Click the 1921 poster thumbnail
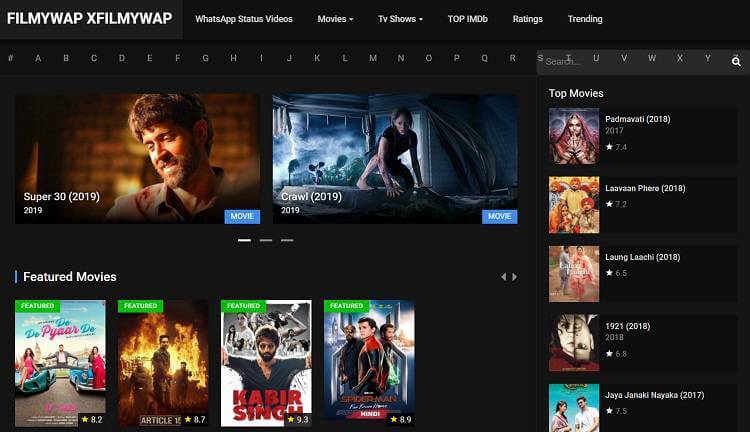This screenshot has height=432, width=750. pyautogui.click(x=574, y=343)
